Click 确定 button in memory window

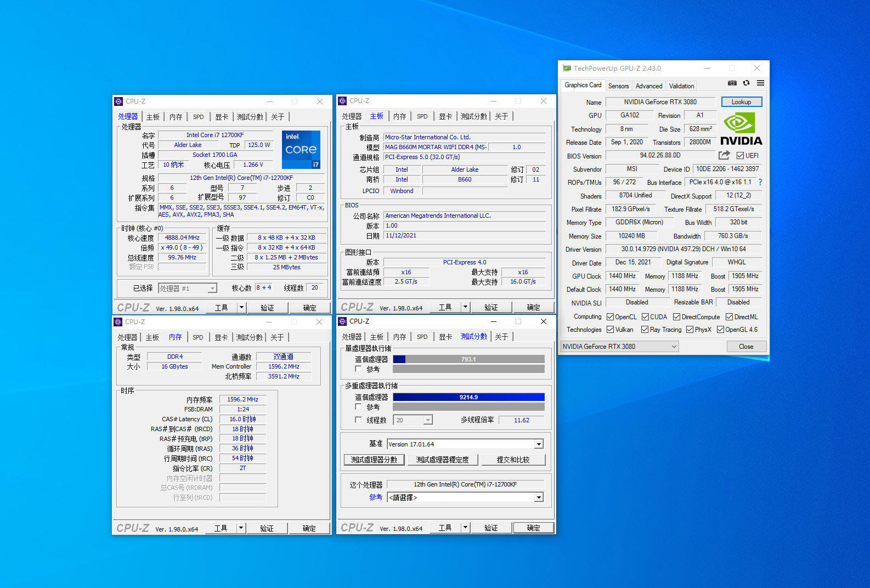click(309, 528)
